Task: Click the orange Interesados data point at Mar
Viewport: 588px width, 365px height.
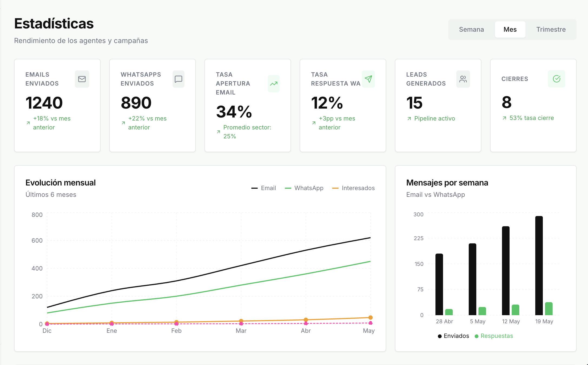Action: 241,321
